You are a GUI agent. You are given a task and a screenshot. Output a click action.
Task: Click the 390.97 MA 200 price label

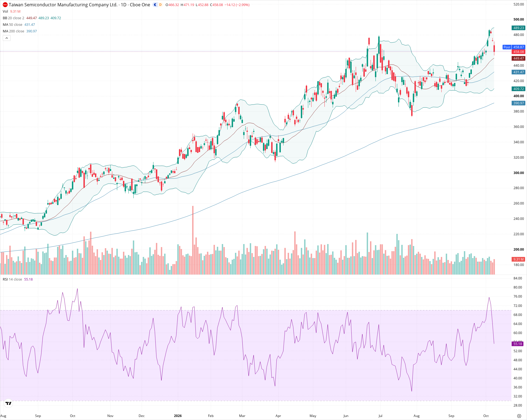518,103
